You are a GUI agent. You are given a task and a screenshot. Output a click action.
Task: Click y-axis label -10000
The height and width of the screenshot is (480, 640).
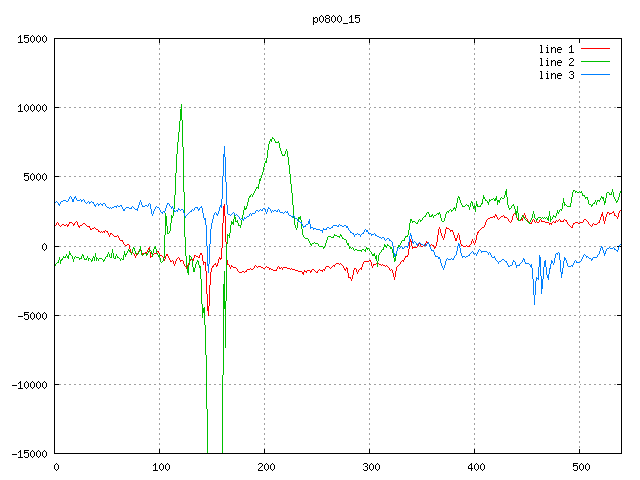29,385
